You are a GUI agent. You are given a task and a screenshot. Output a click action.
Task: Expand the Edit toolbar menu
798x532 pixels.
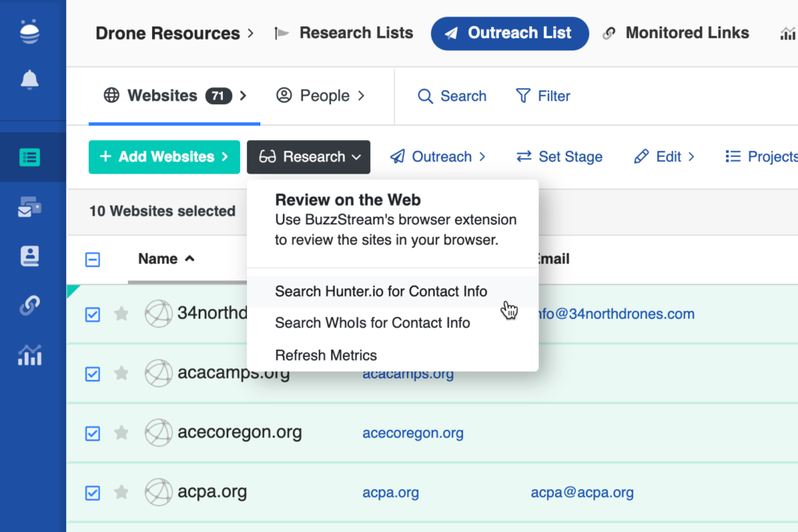[665, 157]
